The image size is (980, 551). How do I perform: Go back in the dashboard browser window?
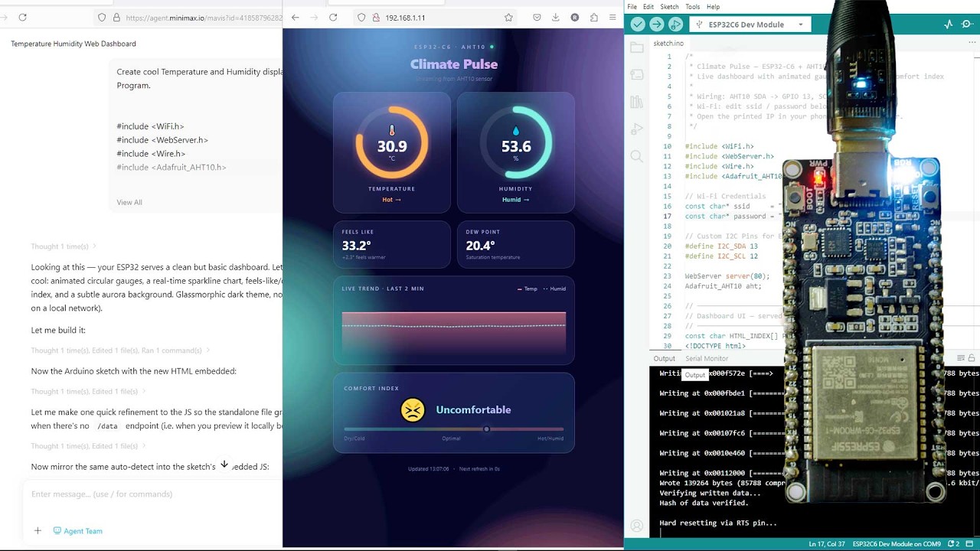295,18
